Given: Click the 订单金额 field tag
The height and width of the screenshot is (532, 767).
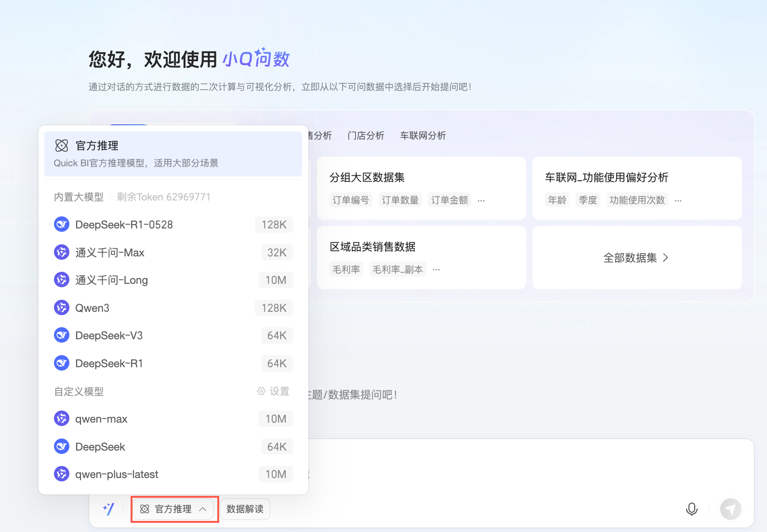Looking at the screenshot, I should pyautogui.click(x=450, y=200).
